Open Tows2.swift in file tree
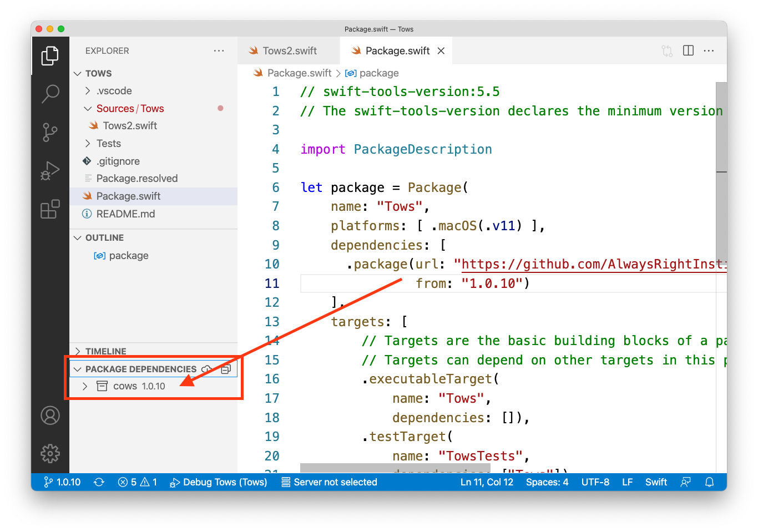Viewport: 758px width, 532px height. click(154, 126)
